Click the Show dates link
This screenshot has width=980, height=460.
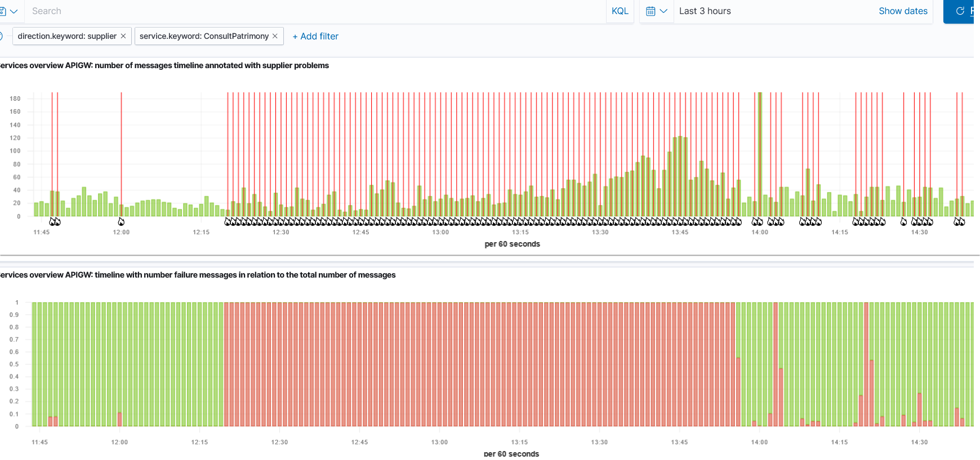pyautogui.click(x=902, y=11)
